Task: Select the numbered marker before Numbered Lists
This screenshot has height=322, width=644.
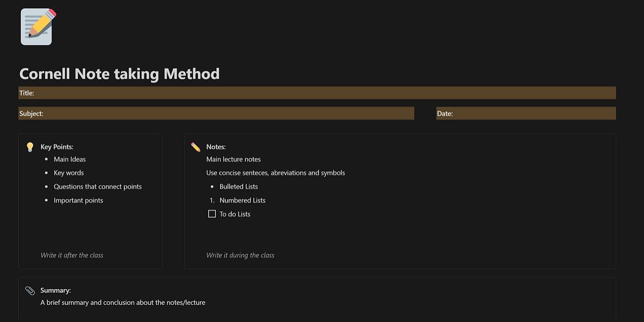Action: coord(213,200)
